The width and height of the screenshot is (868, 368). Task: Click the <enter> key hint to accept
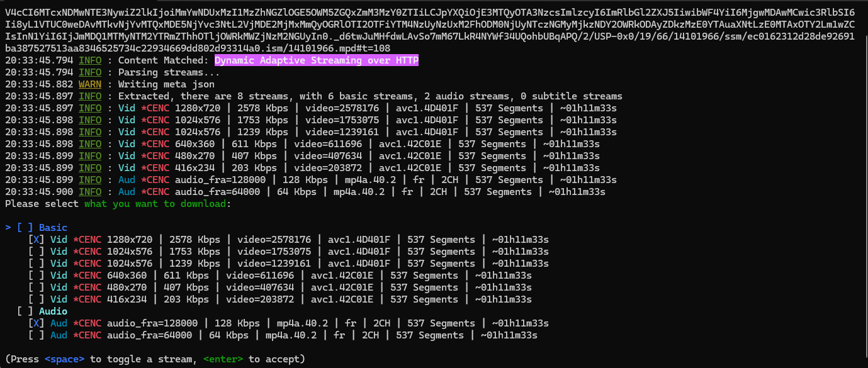point(223,359)
